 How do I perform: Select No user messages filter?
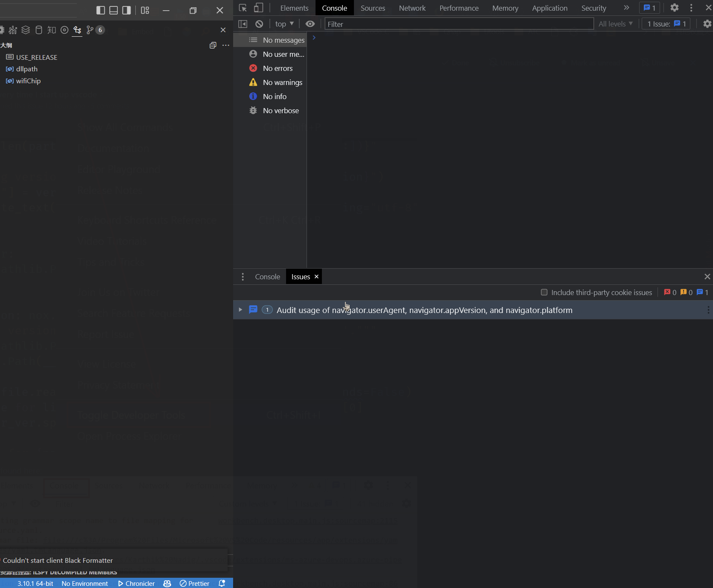click(x=270, y=54)
